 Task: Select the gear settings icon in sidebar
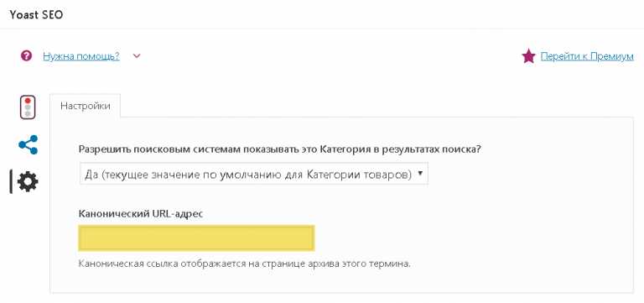(28, 182)
